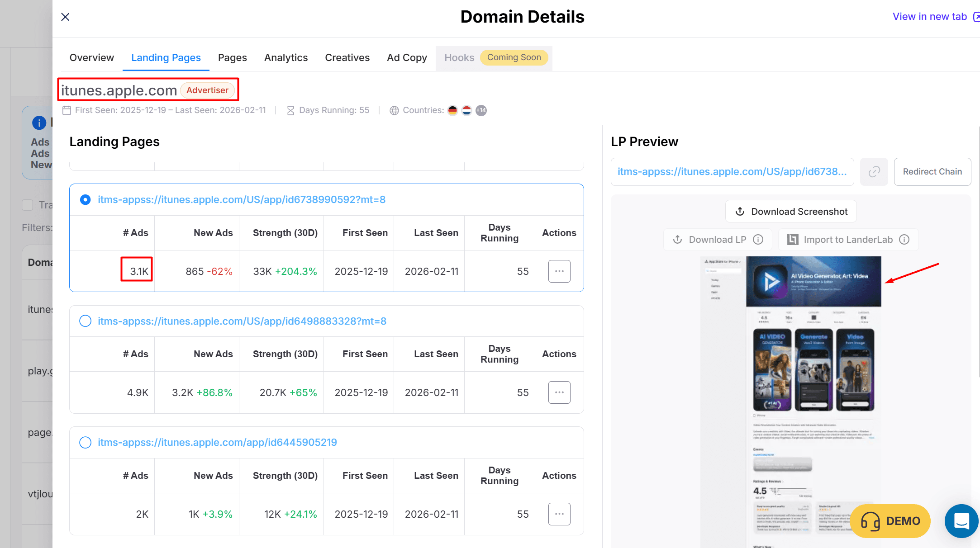Screen dimensions: 980x548
Task: Close the Domain Details panel with X
Action: (65, 17)
